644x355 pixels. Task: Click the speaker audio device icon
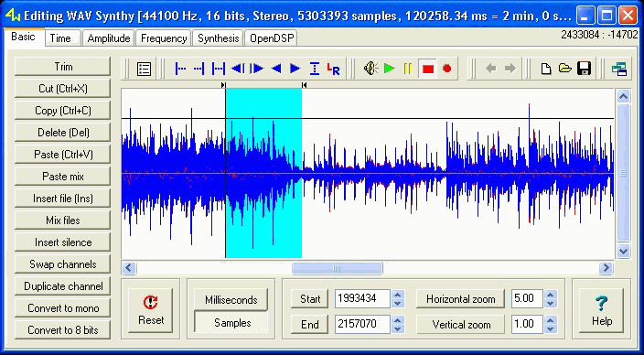pos(370,69)
